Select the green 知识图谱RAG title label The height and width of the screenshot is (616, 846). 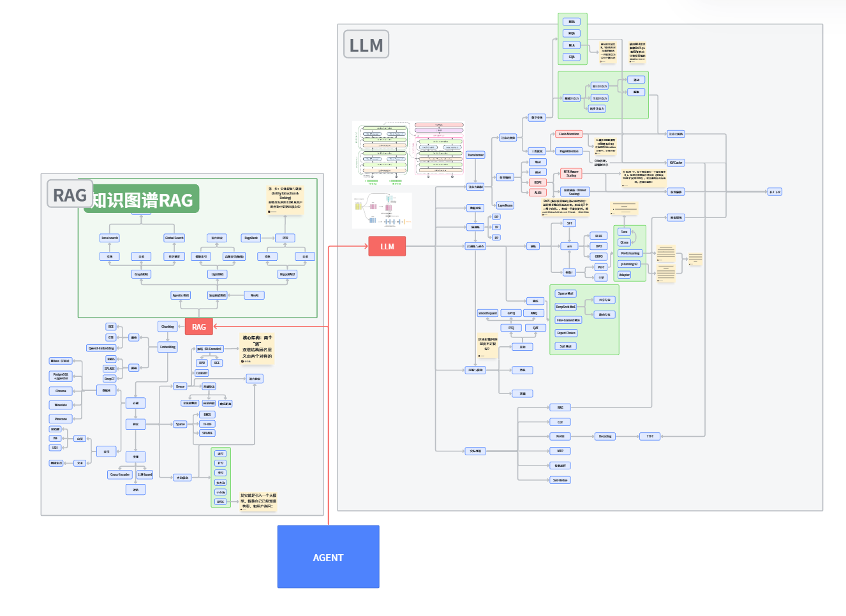coord(142,200)
